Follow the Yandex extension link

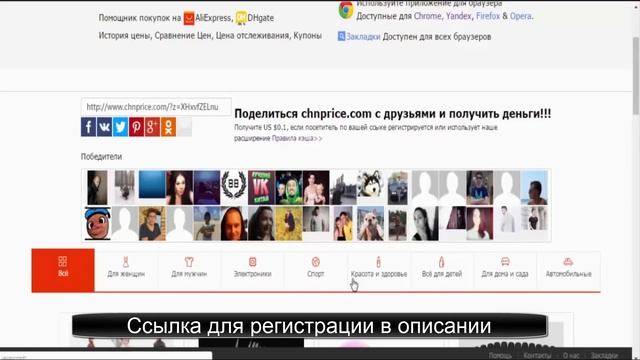click(x=458, y=16)
